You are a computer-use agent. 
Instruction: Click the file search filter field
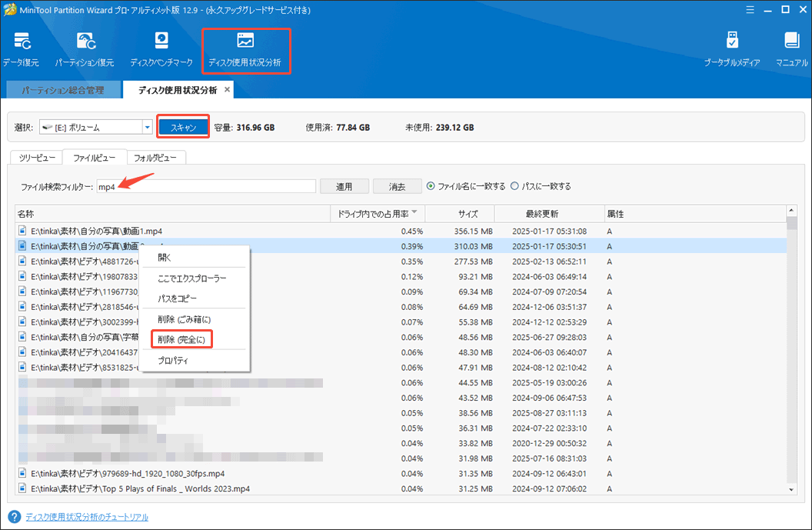click(206, 186)
